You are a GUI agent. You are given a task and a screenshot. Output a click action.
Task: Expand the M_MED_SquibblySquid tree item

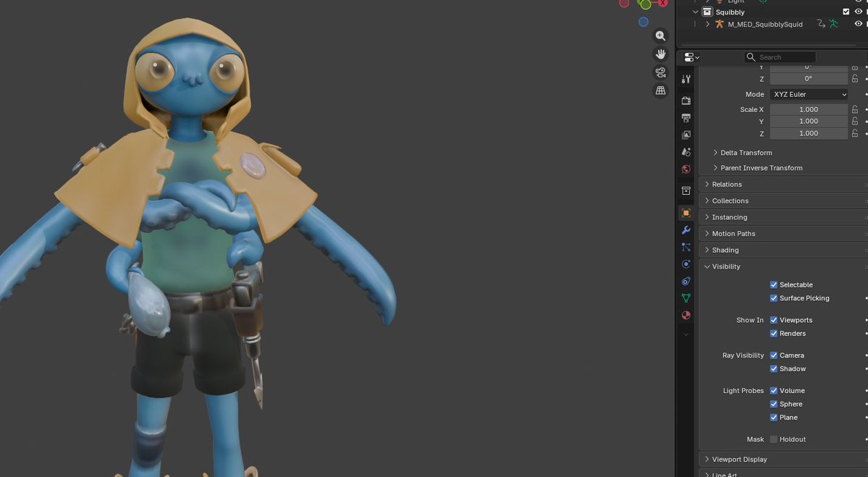tap(707, 24)
